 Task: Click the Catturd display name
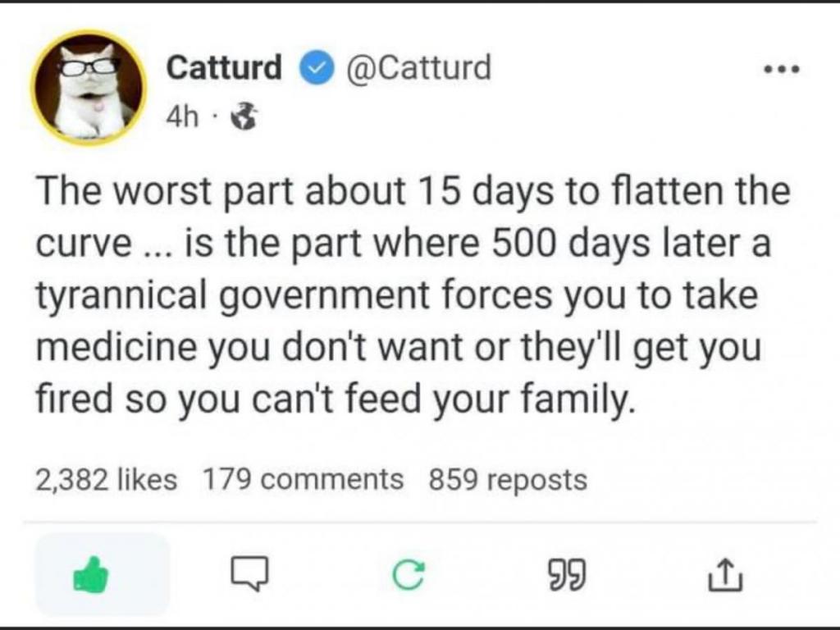224,68
